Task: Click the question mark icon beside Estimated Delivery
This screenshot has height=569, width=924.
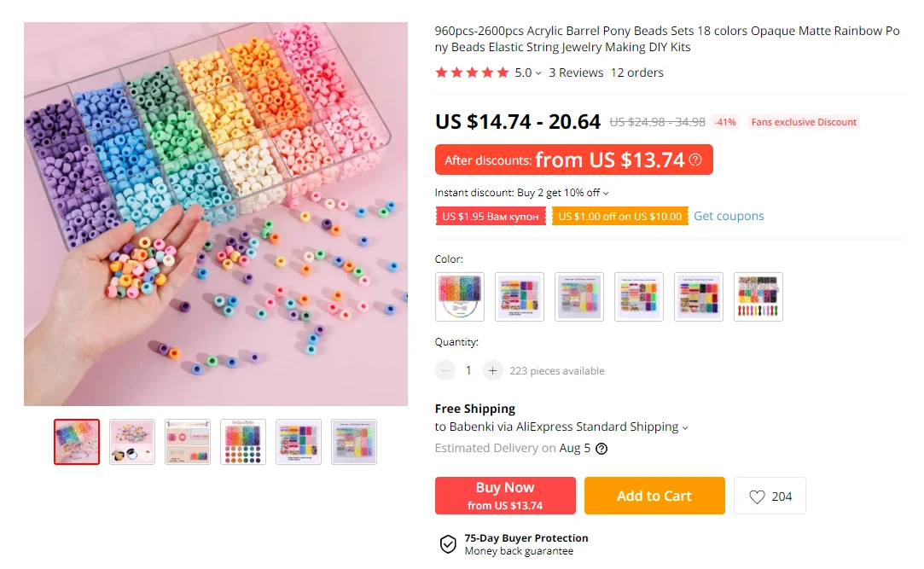Action: [x=601, y=449]
